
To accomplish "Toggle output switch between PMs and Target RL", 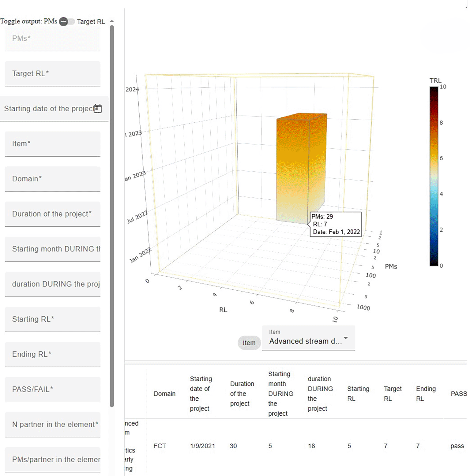I will click(67, 21).
